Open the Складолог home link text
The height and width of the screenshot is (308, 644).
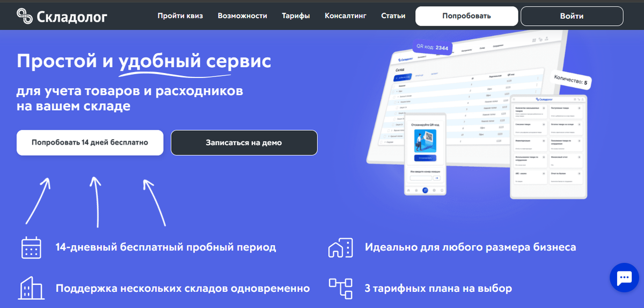click(x=72, y=17)
